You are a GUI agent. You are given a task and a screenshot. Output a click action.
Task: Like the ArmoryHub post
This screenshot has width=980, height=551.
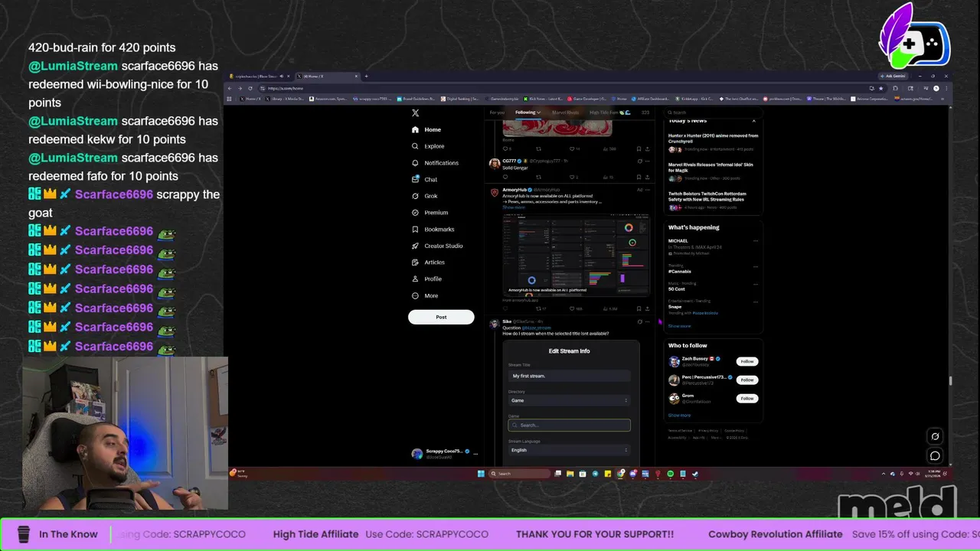coord(572,308)
